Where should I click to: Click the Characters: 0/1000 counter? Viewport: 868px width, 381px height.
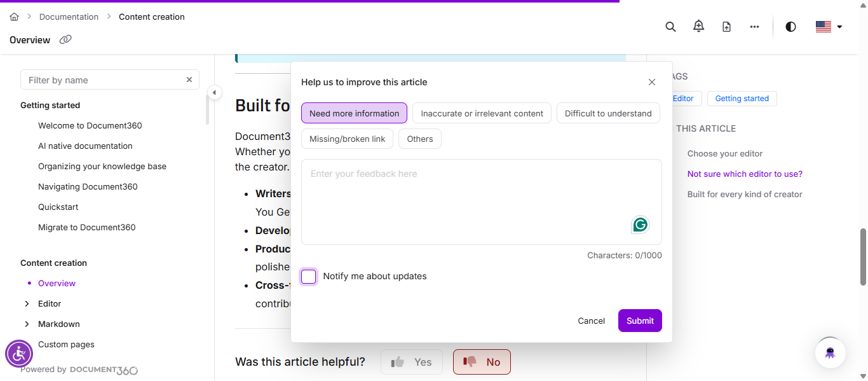625,255
